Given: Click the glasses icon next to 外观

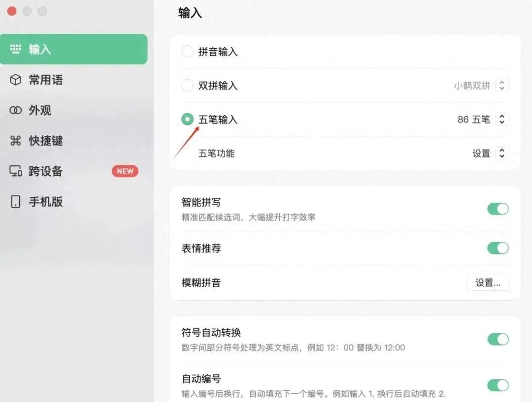Looking at the screenshot, I should coord(15,110).
